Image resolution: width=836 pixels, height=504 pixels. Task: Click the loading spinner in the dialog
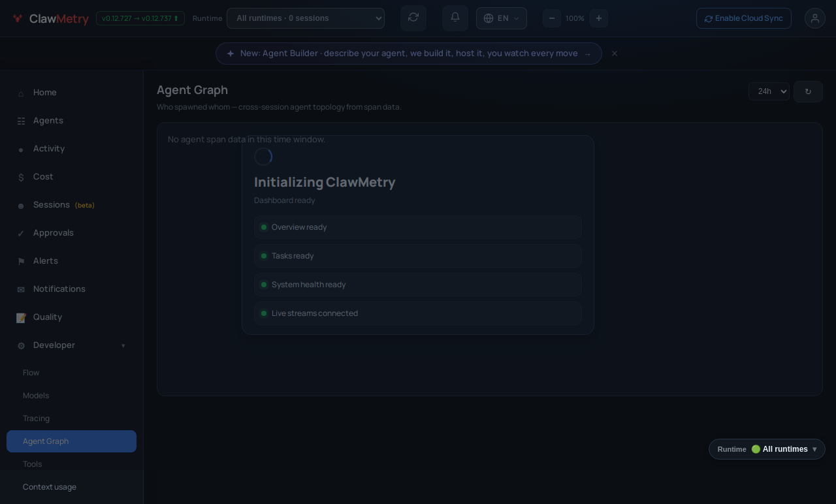[263, 157]
